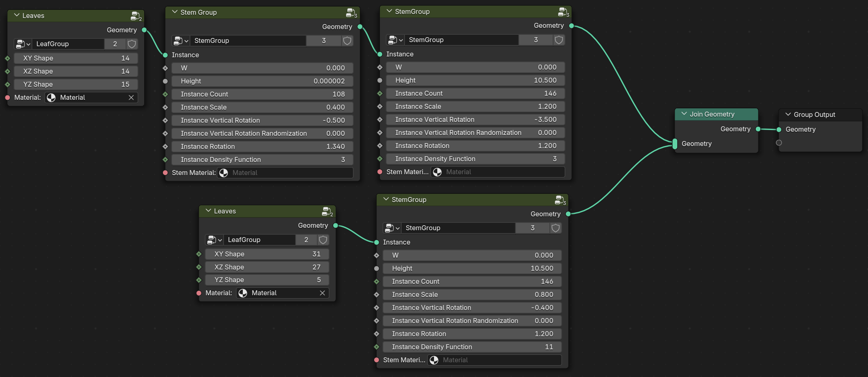Screen dimensions: 868x377
Task: Click the Height value slider in top-right StemGroup
Action: click(475, 80)
